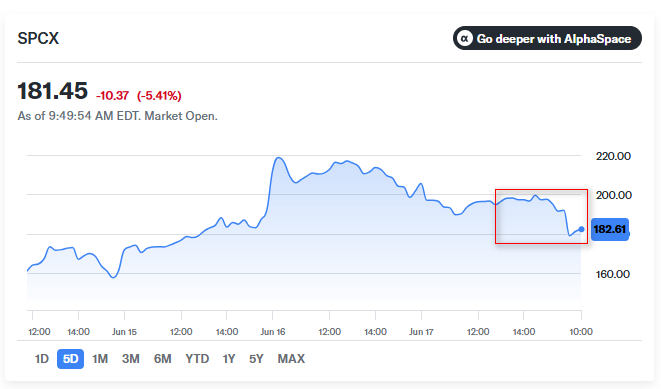Click the 10:00 x-axis time label
Screen dimensions: 661x389
click(x=581, y=332)
